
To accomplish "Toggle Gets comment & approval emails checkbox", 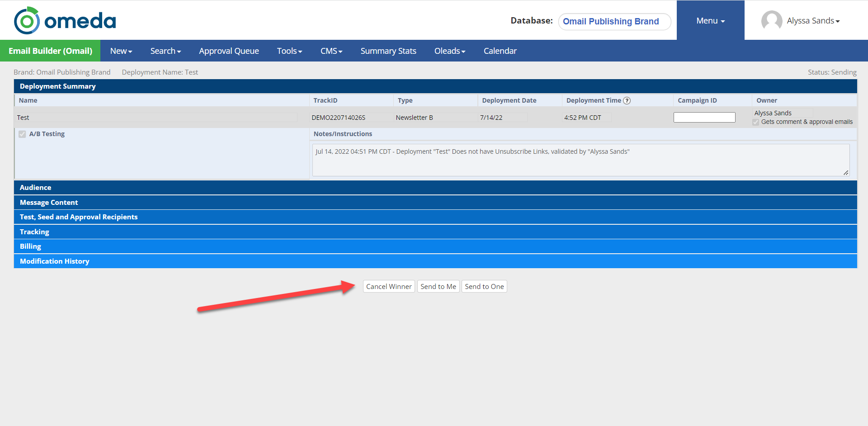I will click(x=756, y=122).
